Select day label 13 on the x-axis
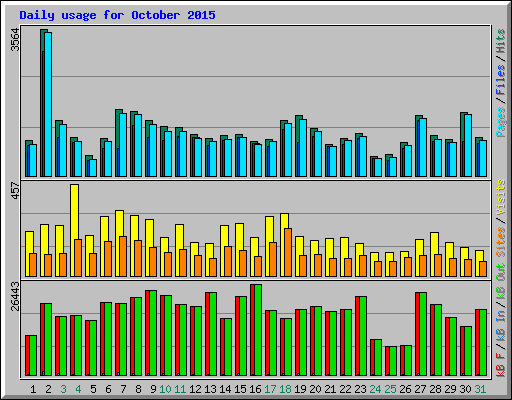This screenshot has width=512, height=400. pos(210,389)
